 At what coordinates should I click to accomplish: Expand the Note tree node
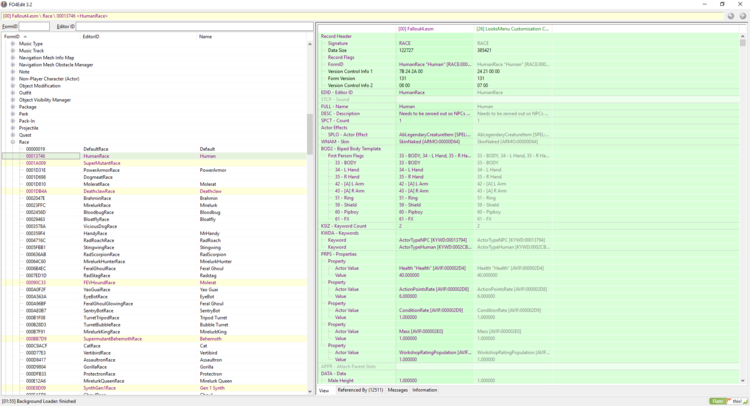coord(13,72)
